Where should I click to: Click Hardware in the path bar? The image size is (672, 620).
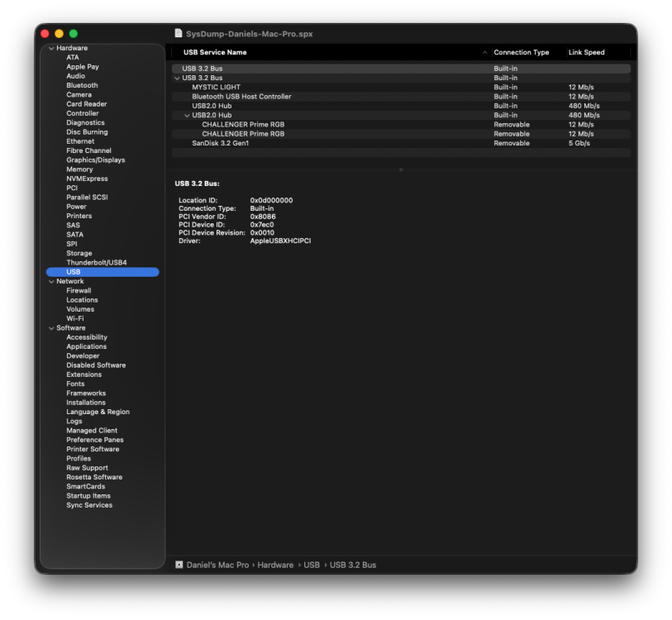click(x=275, y=565)
